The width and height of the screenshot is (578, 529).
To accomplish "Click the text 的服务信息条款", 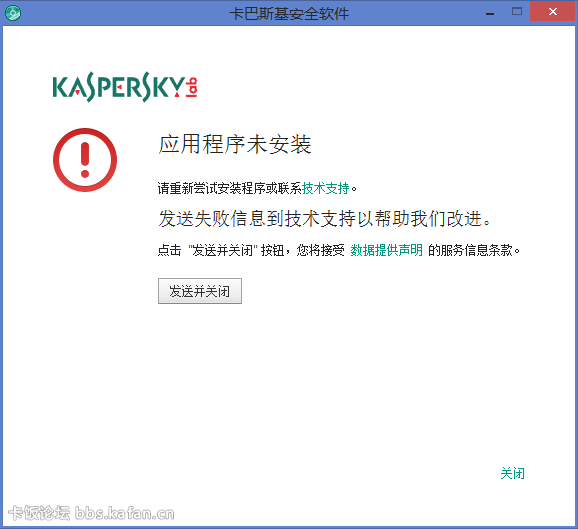I will [x=470, y=250].
